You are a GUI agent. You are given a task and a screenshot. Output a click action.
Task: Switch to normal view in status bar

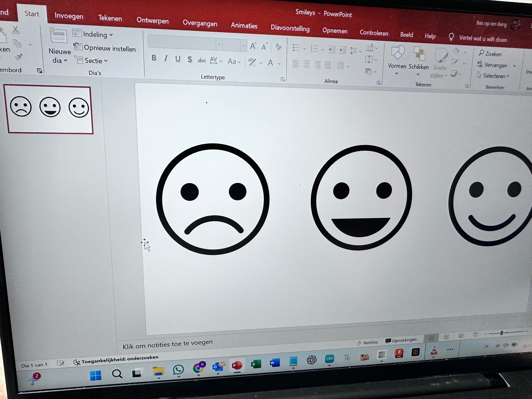(431, 338)
